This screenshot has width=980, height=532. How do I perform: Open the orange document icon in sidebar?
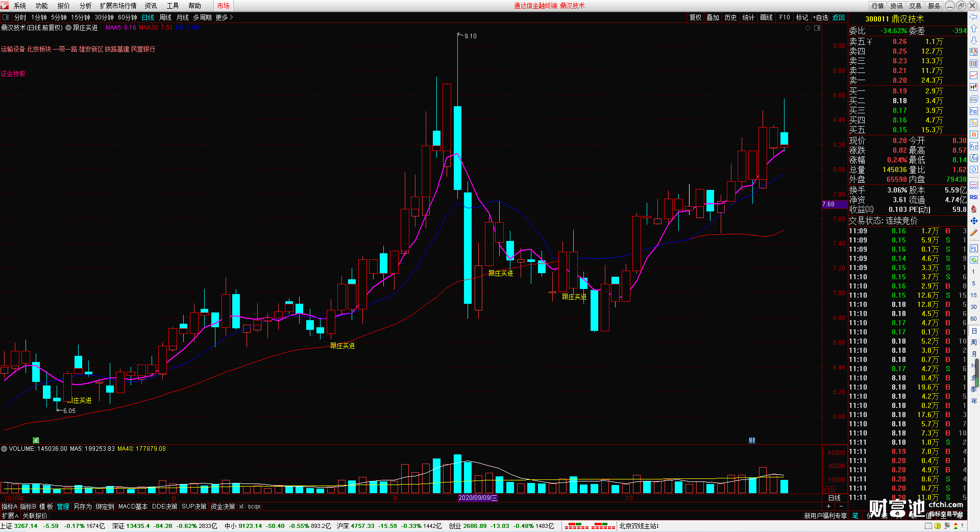tap(973, 134)
